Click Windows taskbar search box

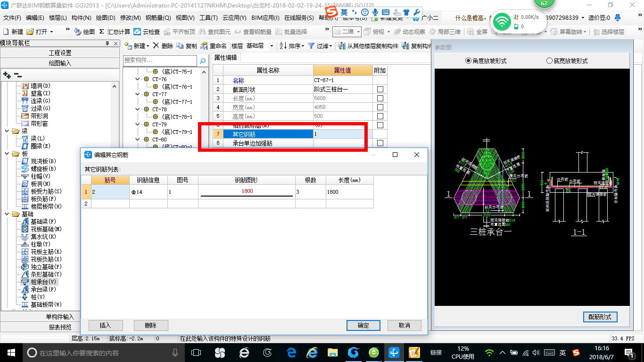[103, 353]
